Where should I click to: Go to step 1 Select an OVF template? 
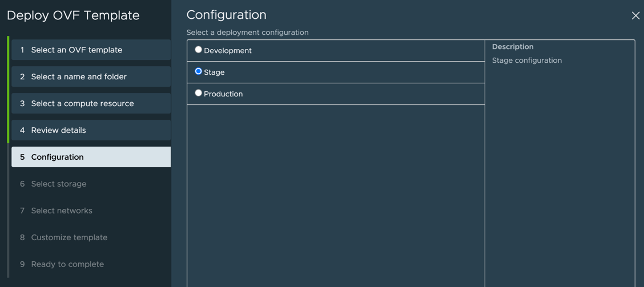pos(91,50)
